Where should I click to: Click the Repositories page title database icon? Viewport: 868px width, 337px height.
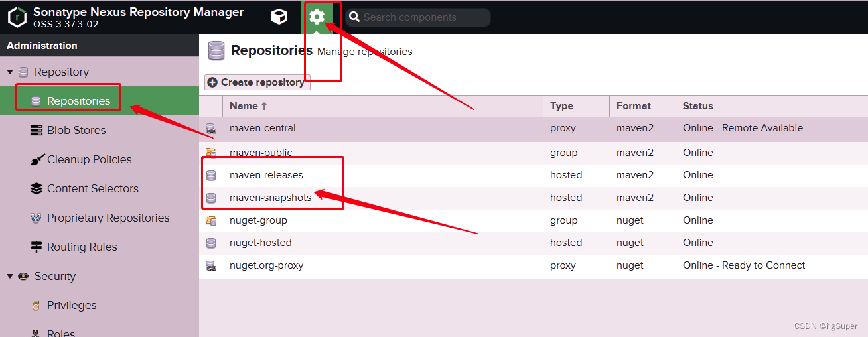click(216, 51)
